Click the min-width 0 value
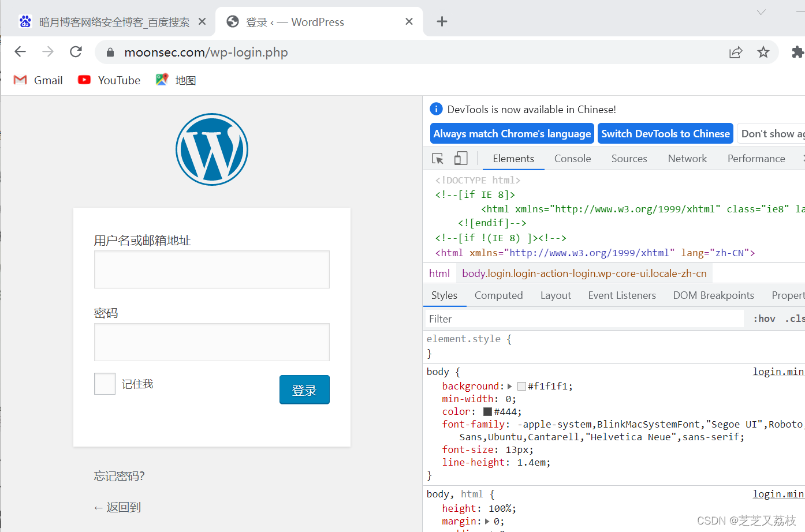 [508, 399]
